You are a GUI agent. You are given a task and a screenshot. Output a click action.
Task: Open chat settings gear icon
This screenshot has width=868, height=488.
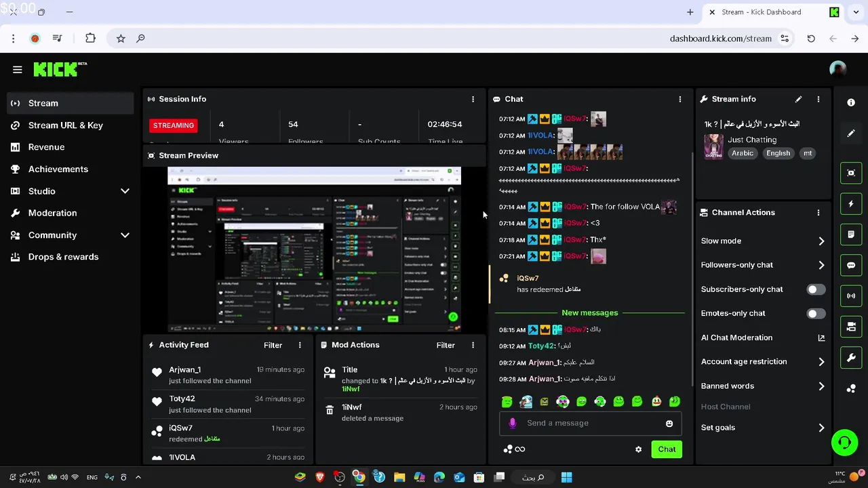tap(638, 449)
